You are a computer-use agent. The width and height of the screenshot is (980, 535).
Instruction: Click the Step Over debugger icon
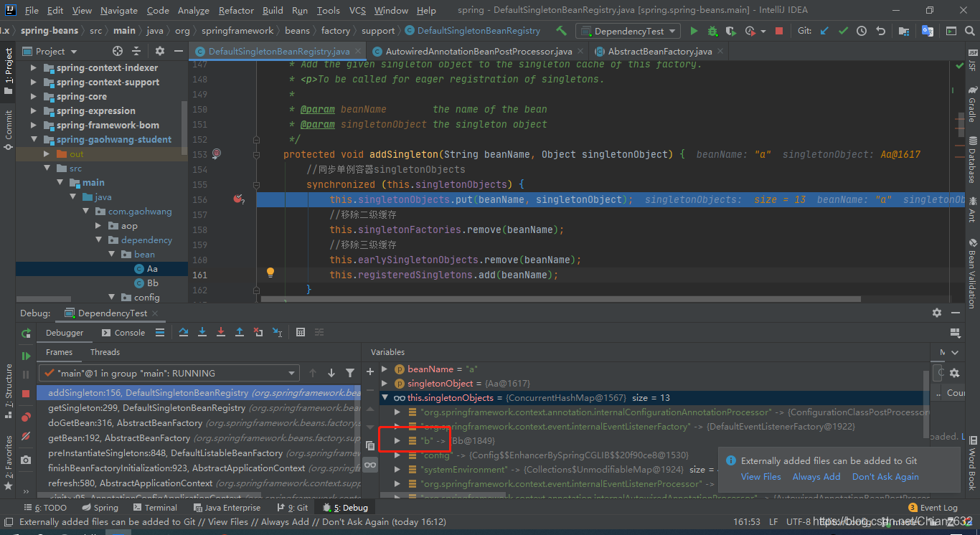click(184, 332)
